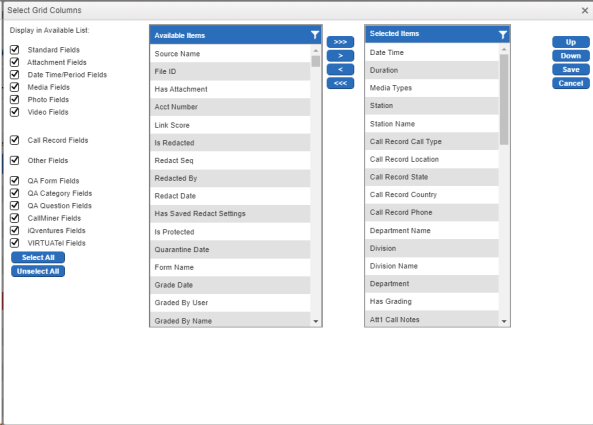Click the Save button
The width and height of the screenshot is (593, 425).
click(x=571, y=70)
